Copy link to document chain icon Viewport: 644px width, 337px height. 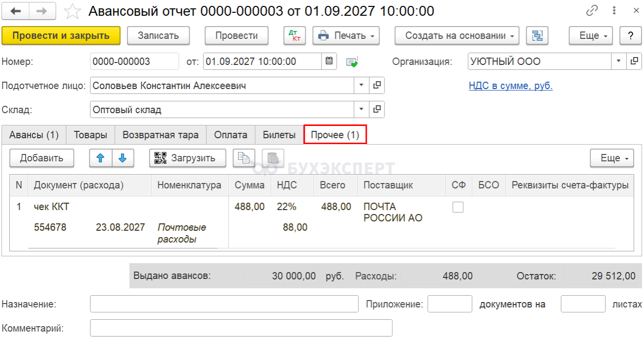(592, 11)
